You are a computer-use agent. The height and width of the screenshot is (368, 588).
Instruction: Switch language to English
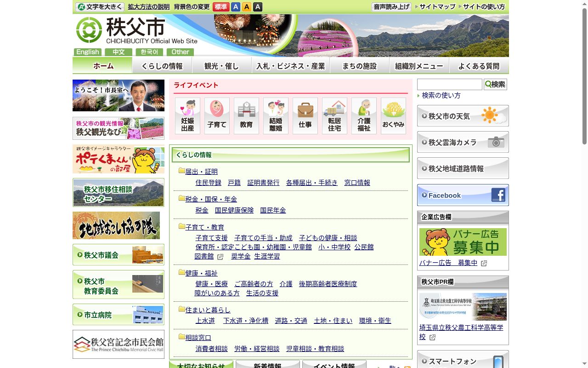point(87,52)
